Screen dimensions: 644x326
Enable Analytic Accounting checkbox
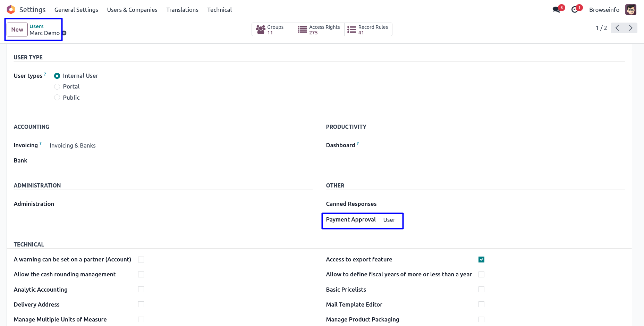tap(141, 290)
